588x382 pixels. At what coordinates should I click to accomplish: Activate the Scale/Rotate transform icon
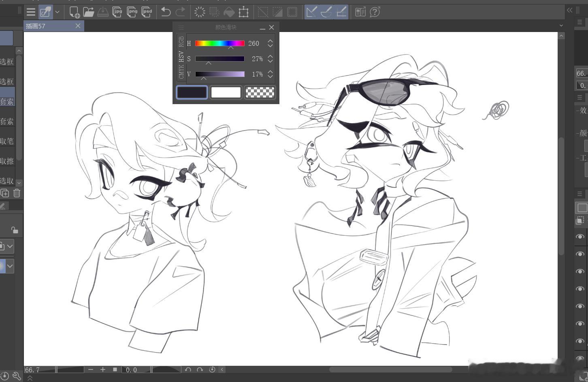click(x=243, y=12)
